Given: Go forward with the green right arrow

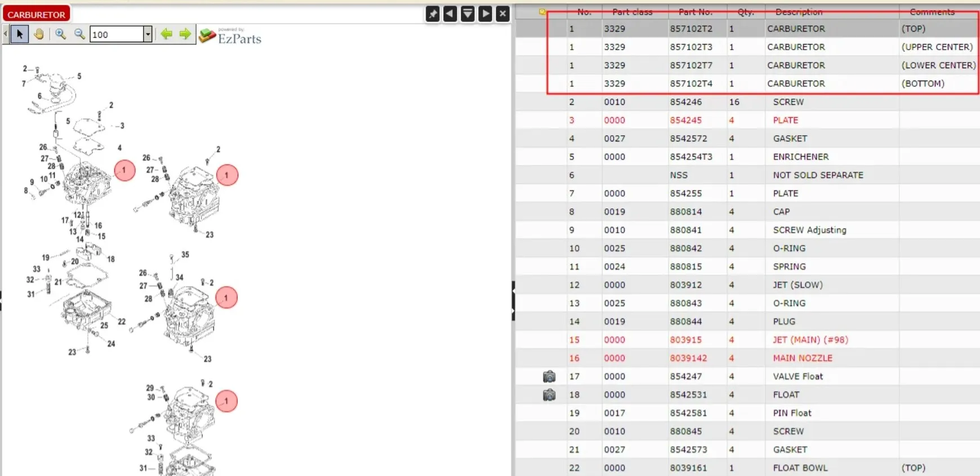Looking at the screenshot, I should click(185, 34).
